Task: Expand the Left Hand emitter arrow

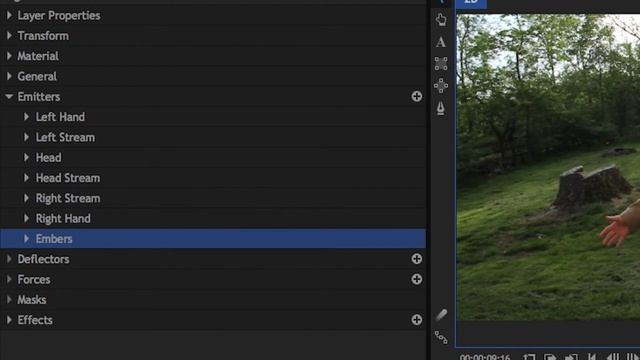Action: (27, 117)
